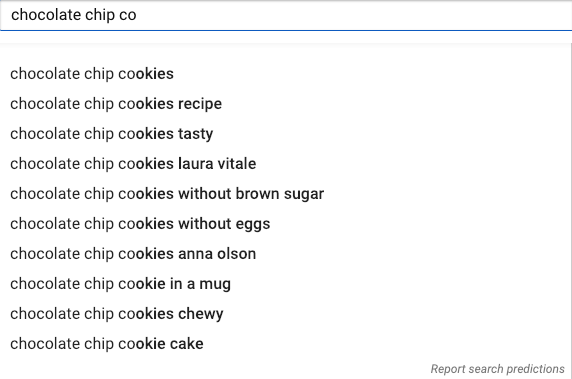The width and height of the screenshot is (572, 379).
Task: Click the word 'recipe' in second suggestion
Action: pos(200,104)
